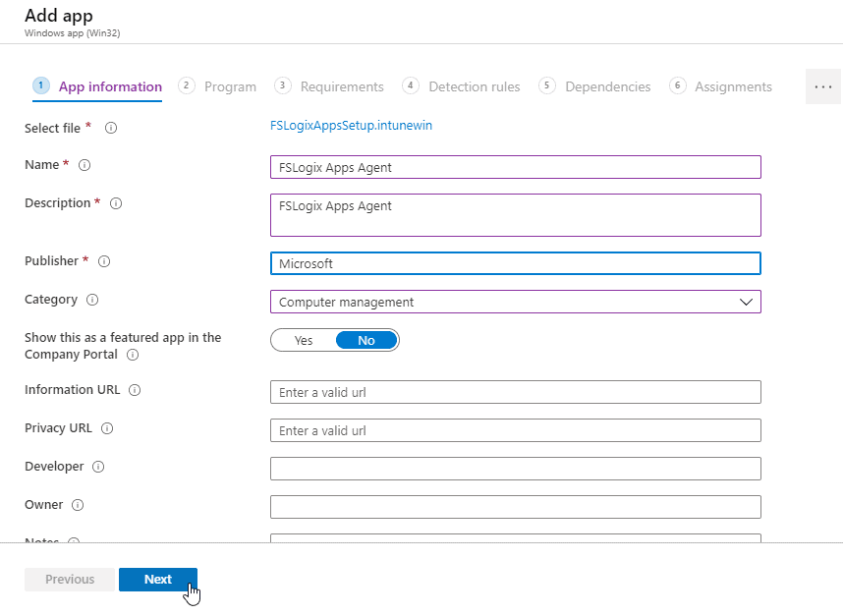Click info icon beside Name label
843x616 pixels.
84,165
